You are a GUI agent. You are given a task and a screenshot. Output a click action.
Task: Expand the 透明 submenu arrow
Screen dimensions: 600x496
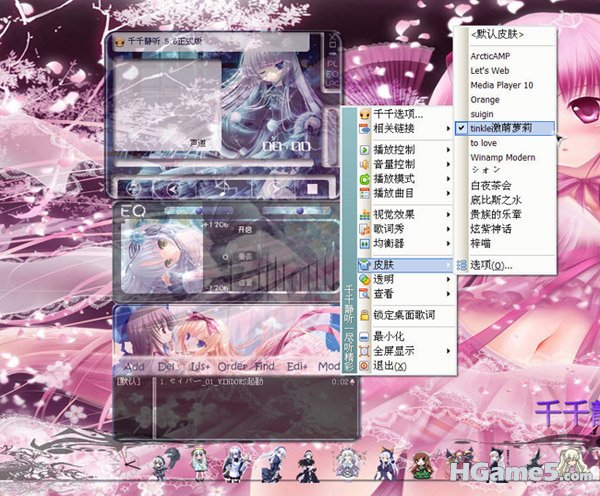448,279
